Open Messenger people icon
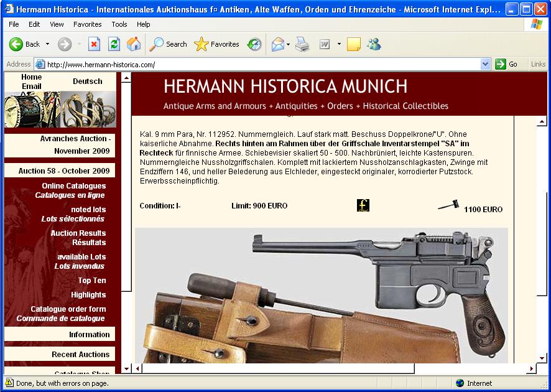Viewport: 551px width, 392px height. (x=374, y=44)
